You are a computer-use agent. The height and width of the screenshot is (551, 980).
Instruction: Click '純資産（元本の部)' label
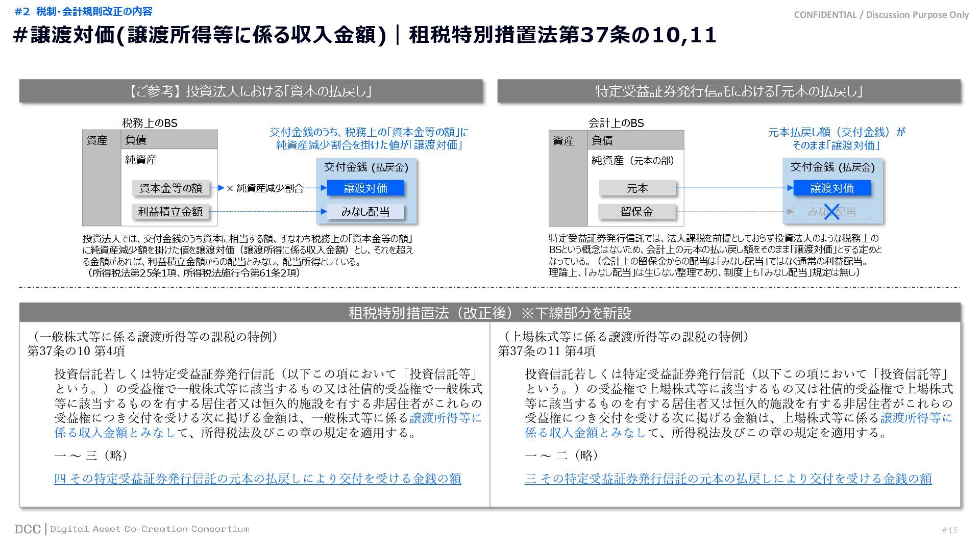click(633, 160)
